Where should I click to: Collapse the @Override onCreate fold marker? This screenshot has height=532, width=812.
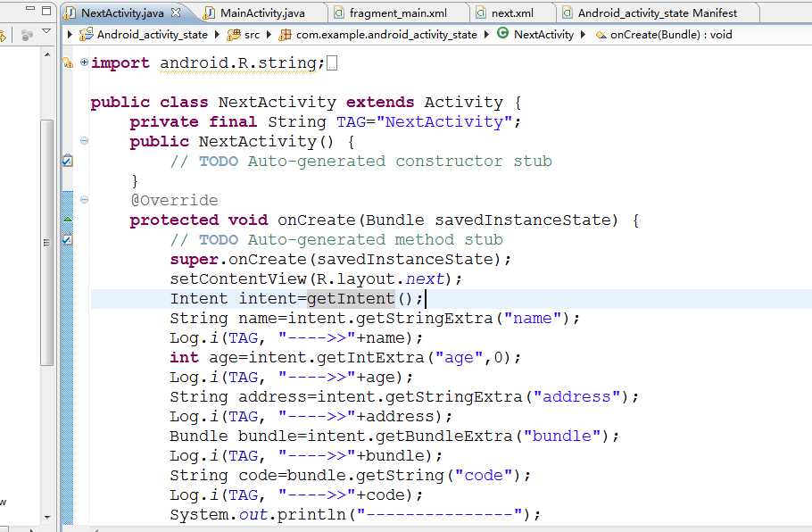[84, 199]
